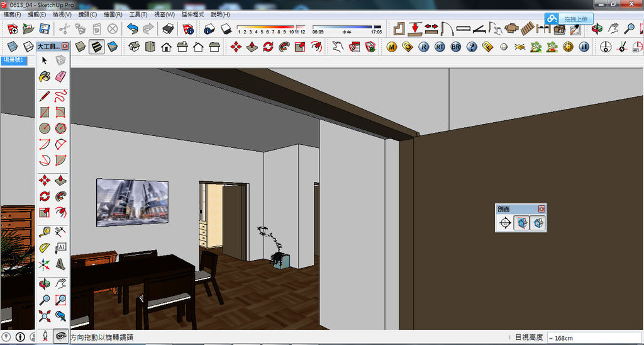This screenshot has width=644, height=345.
Task: Select the pink Eraser tool
Action: pyautogui.click(x=61, y=76)
